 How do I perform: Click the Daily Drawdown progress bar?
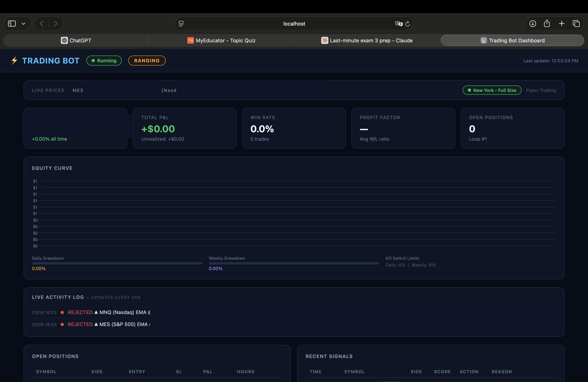117,263
